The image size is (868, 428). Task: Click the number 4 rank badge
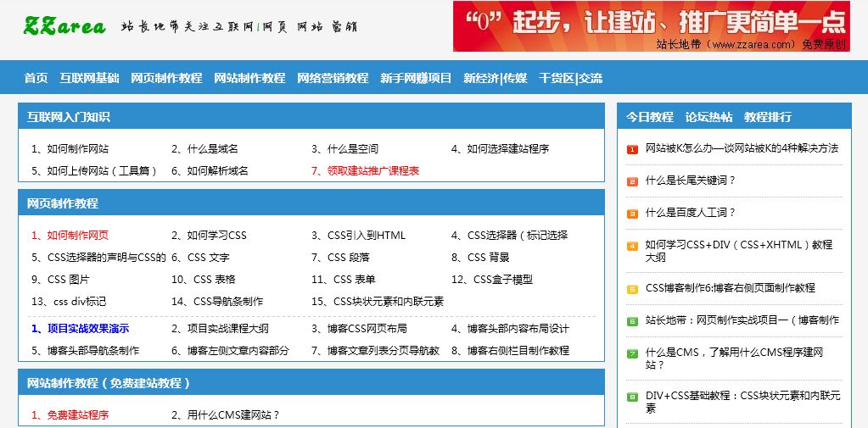632,247
